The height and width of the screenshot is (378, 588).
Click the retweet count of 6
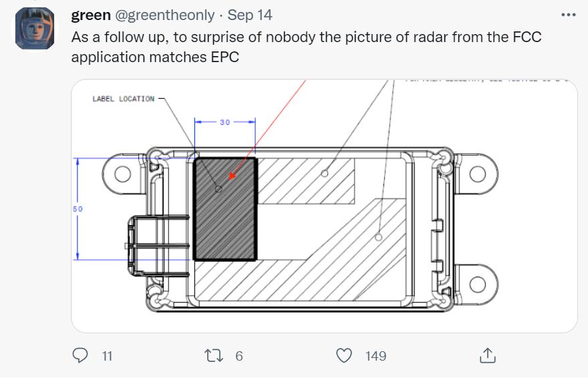[239, 356]
